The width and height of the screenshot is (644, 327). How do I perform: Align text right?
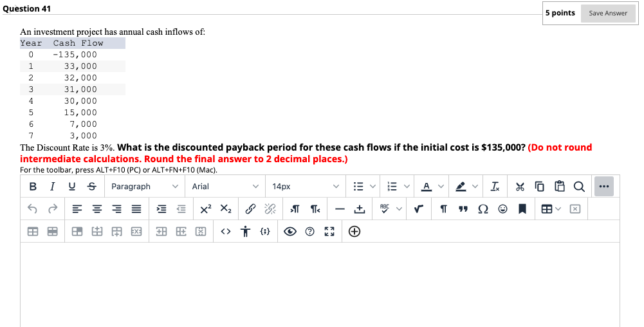pos(116,209)
